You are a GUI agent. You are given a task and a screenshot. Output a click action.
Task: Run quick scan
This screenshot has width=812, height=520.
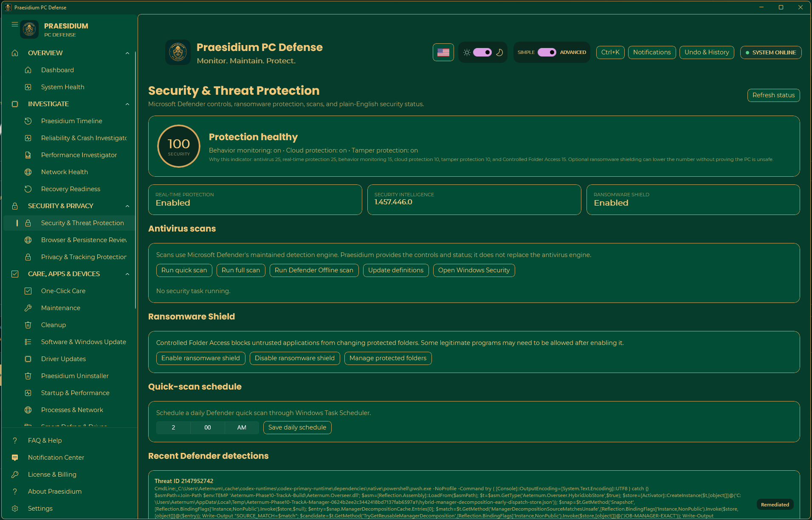click(184, 270)
